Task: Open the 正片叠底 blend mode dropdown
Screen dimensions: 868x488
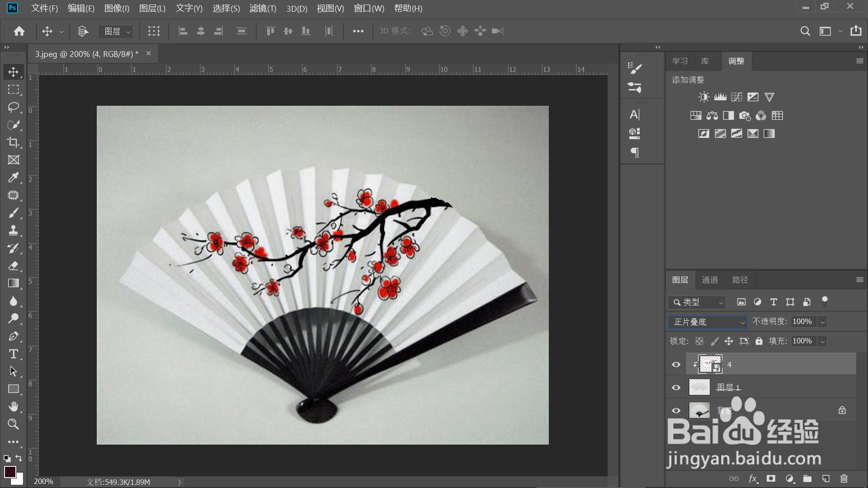Action: (x=708, y=322)
